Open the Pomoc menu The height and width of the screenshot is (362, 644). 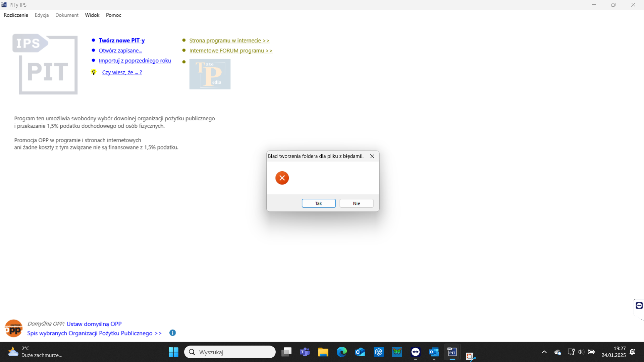click(113, 15)
